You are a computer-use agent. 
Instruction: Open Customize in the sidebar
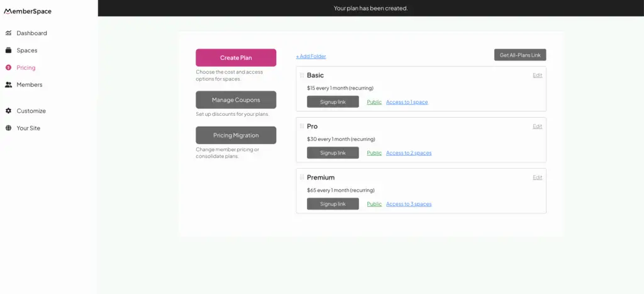coord(31,111)
